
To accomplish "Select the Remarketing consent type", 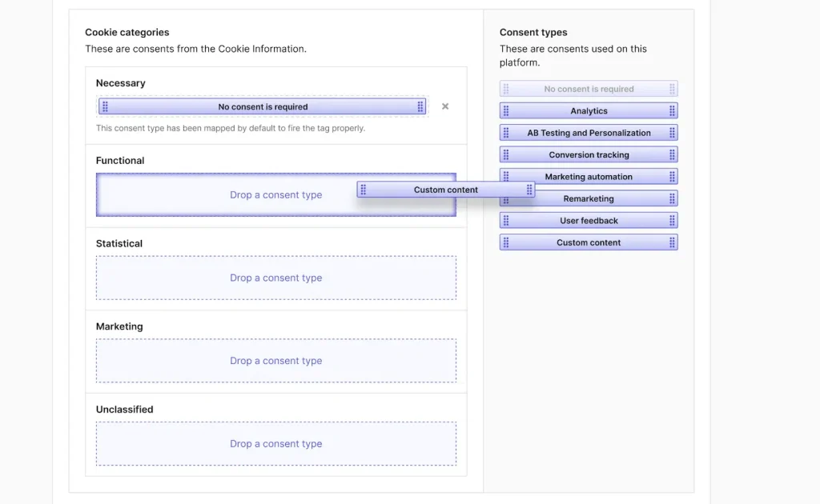I will [x=589, y=199].
